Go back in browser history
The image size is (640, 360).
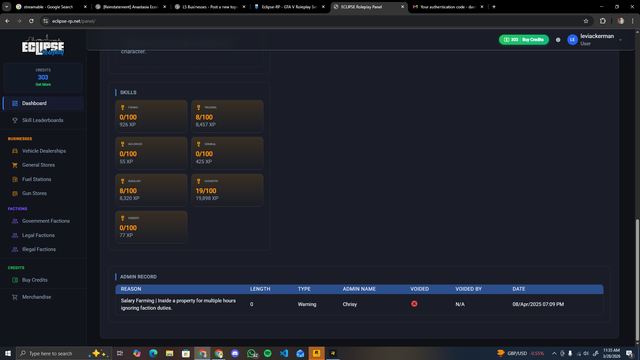point(7,21)
